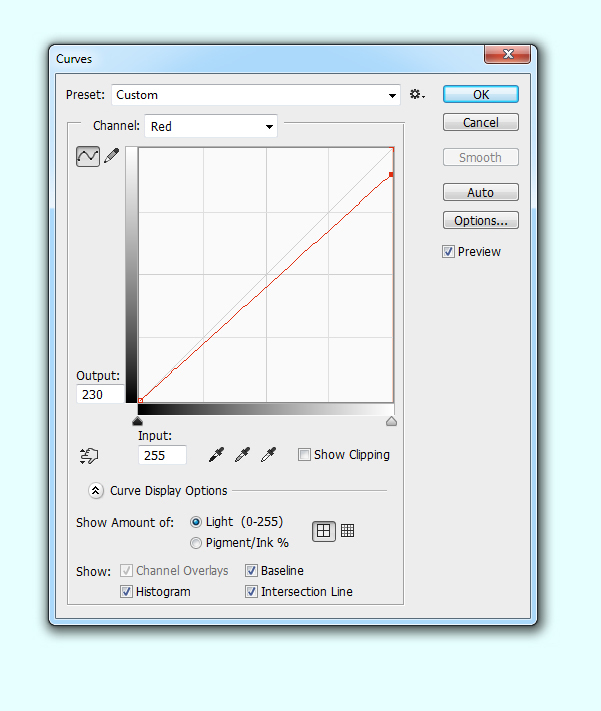Pick the gray point eyedropper
Screen dimensions: 601x711
tap(243, 454)
